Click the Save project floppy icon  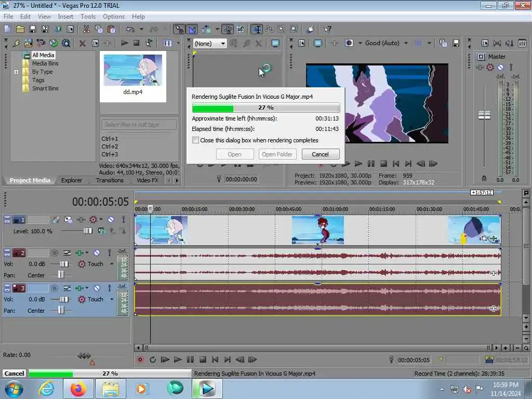(x=33, y=29)
